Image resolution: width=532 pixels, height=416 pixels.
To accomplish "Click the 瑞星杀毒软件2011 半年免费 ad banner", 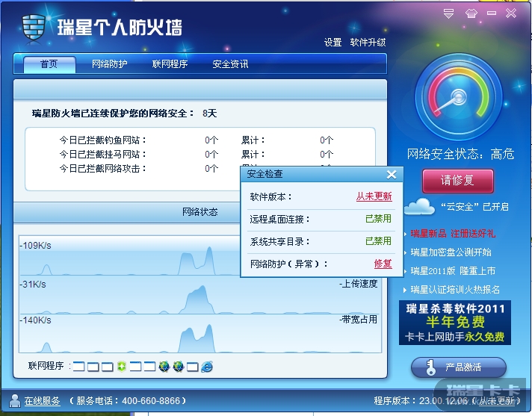I will pos(455,323).
